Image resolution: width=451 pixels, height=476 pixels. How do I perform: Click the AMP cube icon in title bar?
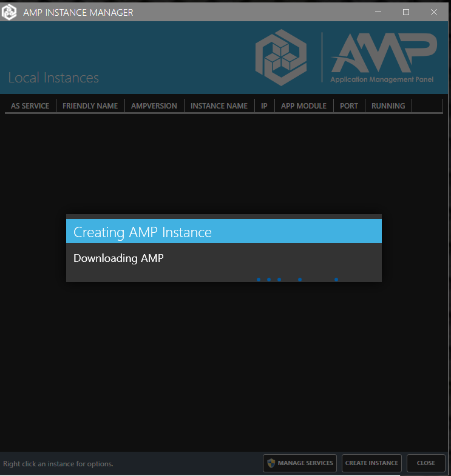pyautogui.click(x=9, y=12)
